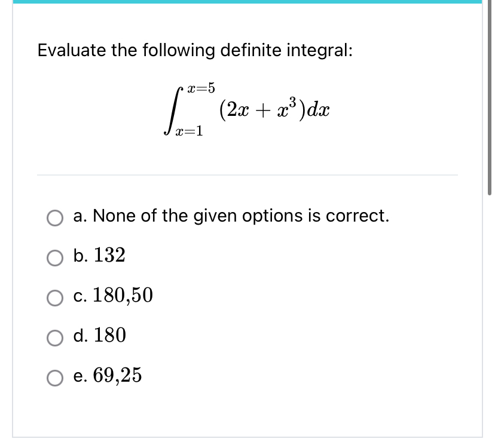Select radio button for option b. 132
495x448 pixels.
click(56, 258)
